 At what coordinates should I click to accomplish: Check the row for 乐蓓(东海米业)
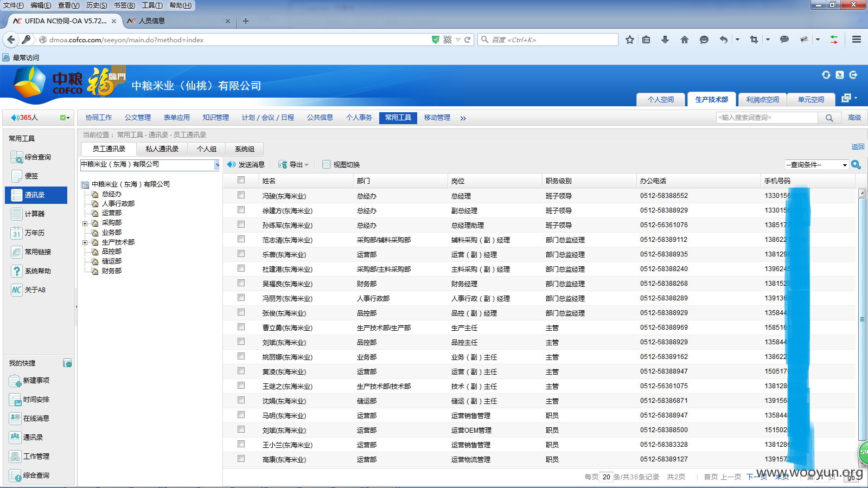(241, 253)
